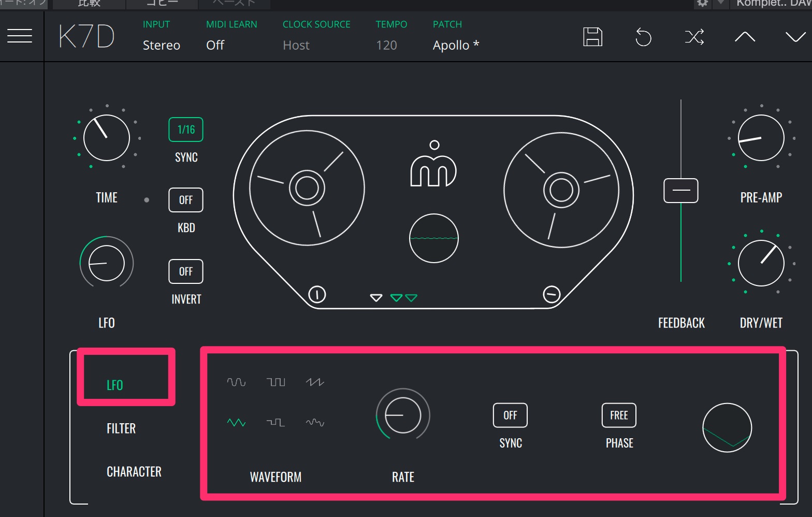Select the sine LFO waveform
The height and width of the screenshot is (517, 812).
point(236,382)
